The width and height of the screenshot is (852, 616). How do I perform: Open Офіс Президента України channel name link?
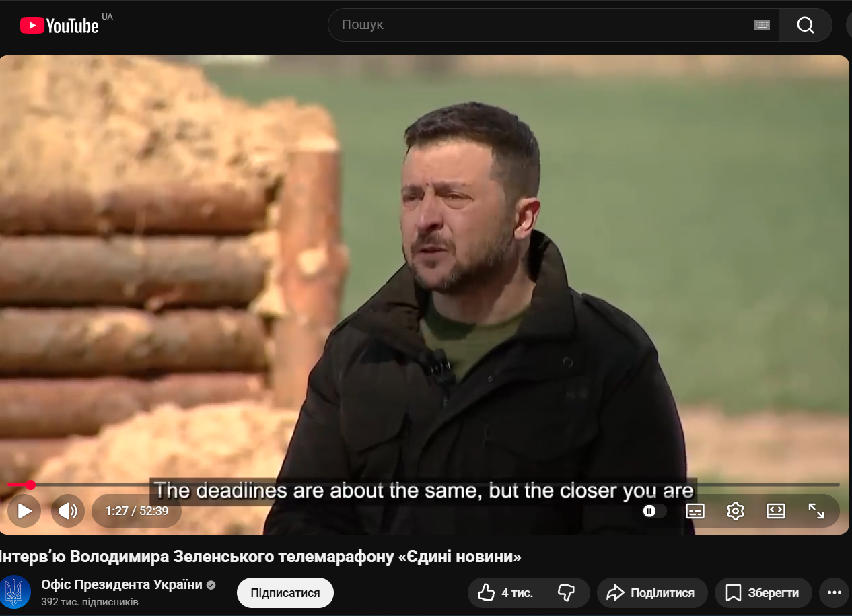[x=121, y=584]
